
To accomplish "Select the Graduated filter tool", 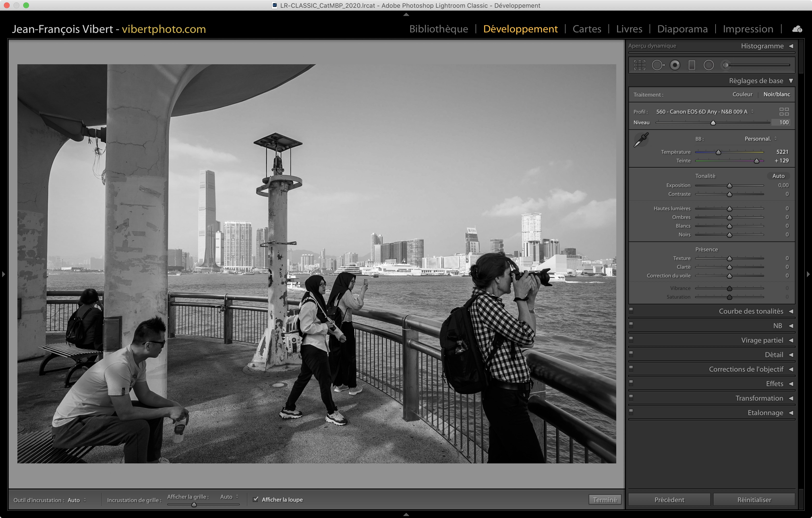I will (692, 65).
